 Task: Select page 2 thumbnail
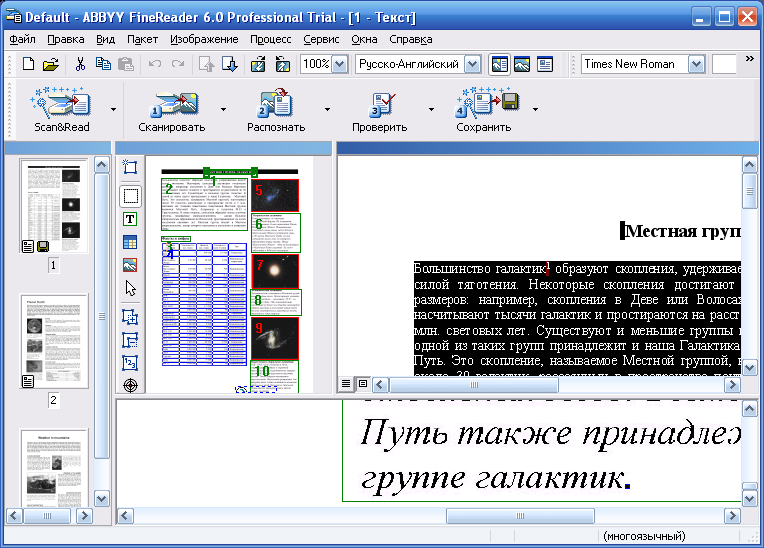tap(54, 341)
